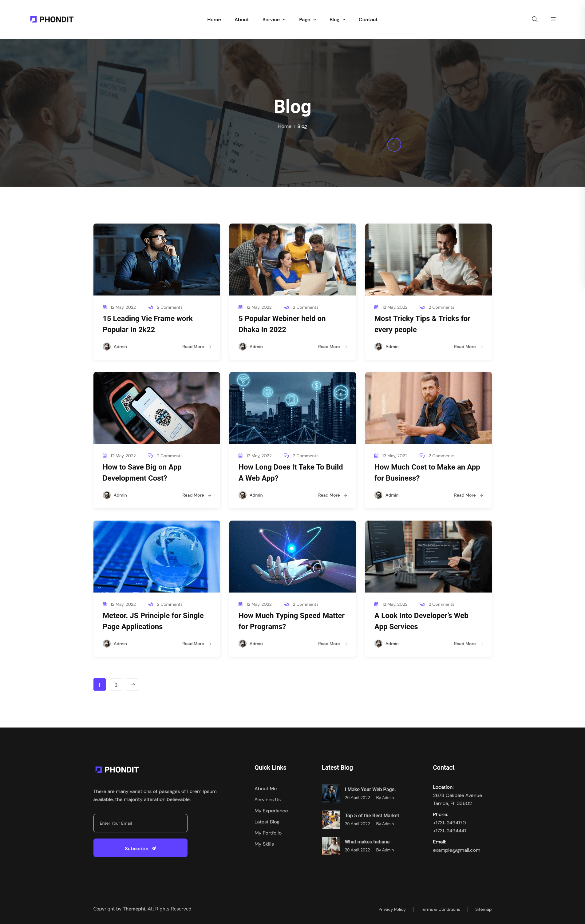Click Admin avatar on 15 Leading Vie card
This screenshot has height=924, width=585.
(x=107, y=347)
